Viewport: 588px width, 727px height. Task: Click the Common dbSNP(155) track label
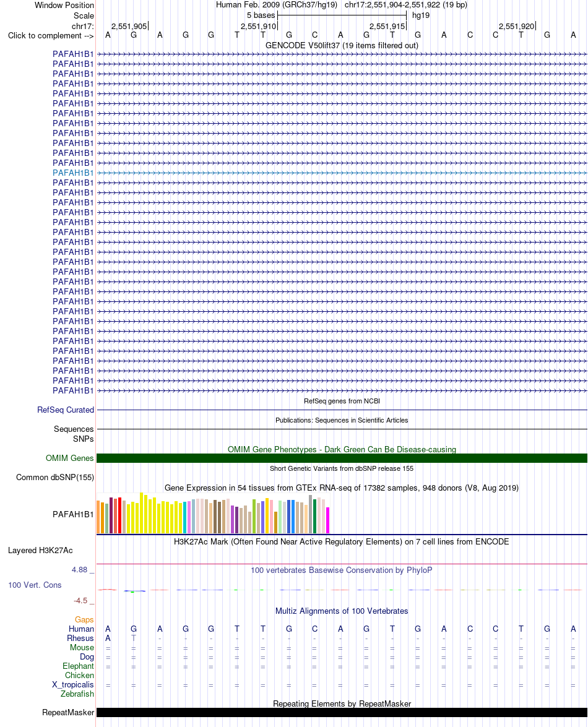click(x=54, y=478)
